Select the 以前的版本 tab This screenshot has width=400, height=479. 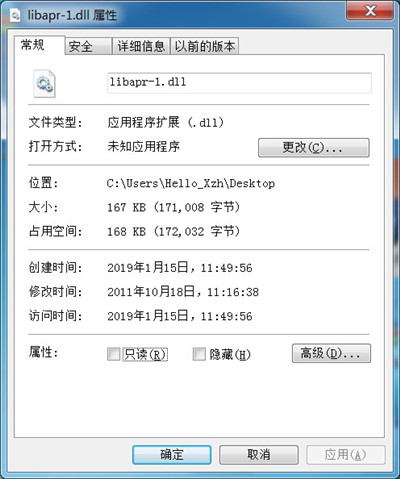pos(205,46)
